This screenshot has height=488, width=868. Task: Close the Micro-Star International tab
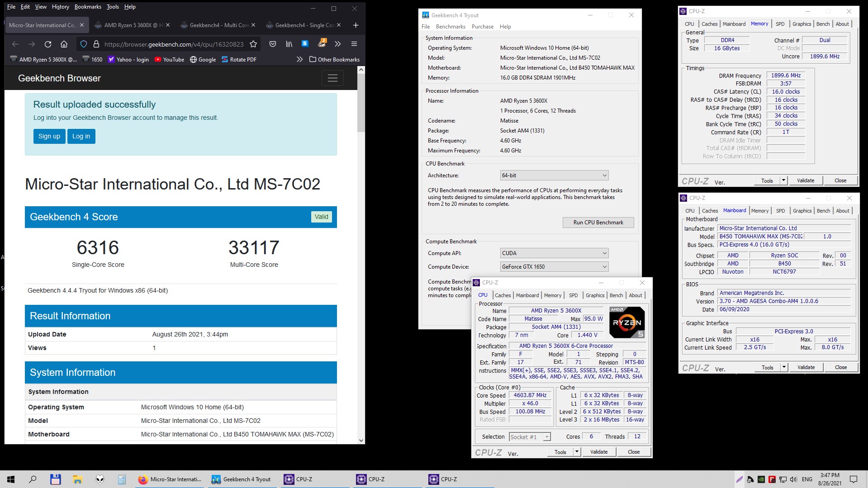click(x=82, y=25)
